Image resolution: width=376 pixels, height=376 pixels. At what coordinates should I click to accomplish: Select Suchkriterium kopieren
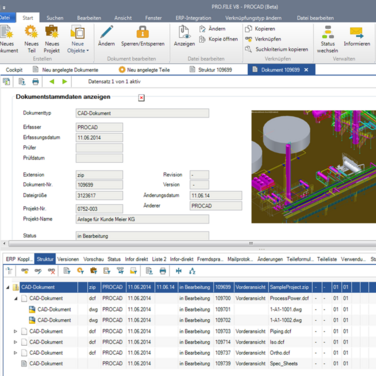pos(277,49)
